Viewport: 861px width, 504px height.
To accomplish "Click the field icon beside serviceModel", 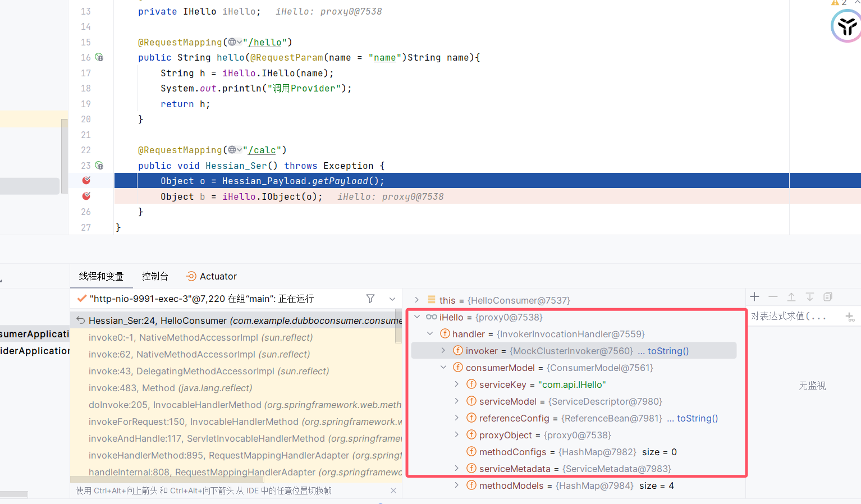I will tap(471, 401).
